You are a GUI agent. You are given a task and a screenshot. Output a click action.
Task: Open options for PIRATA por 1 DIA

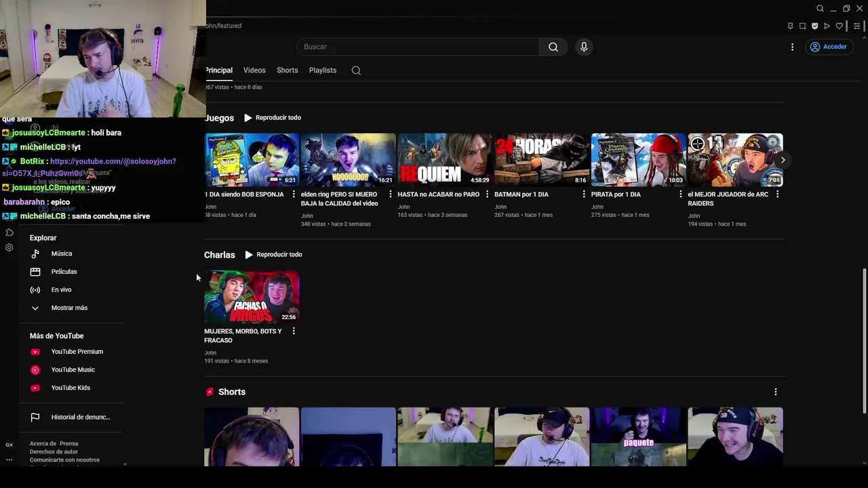click(x=681, y=195)
